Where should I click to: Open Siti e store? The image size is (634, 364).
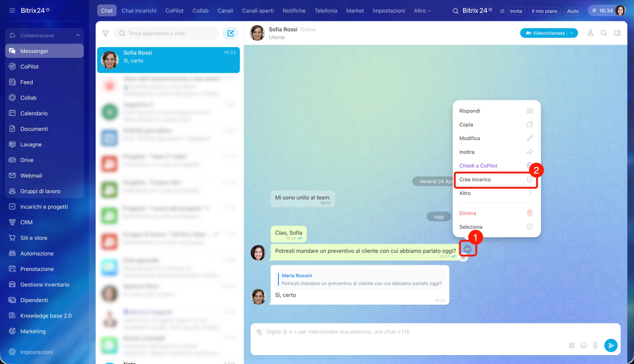45,238
